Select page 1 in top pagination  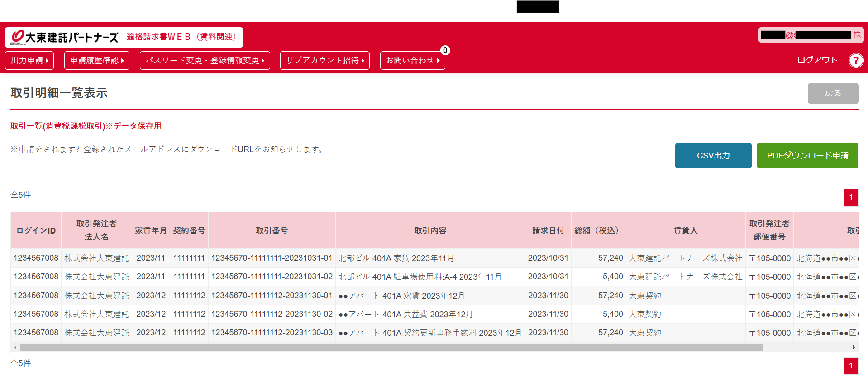tap(851, 197)
